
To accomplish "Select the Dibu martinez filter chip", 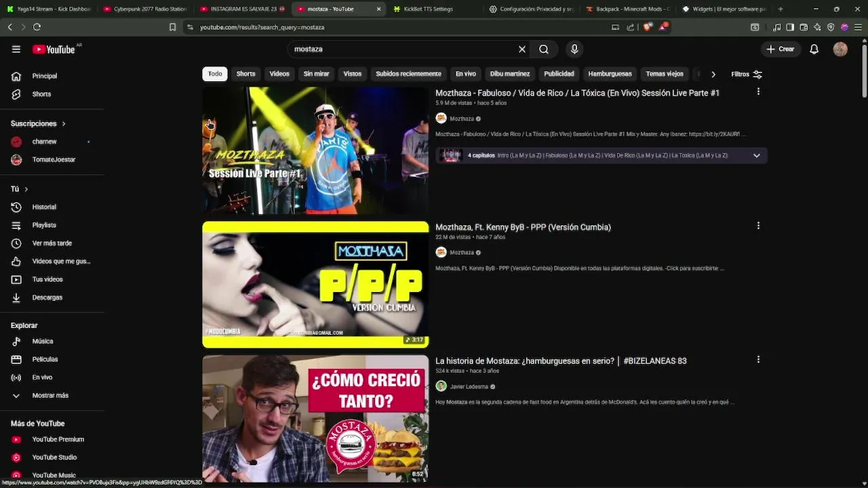I will pos(510,74).
